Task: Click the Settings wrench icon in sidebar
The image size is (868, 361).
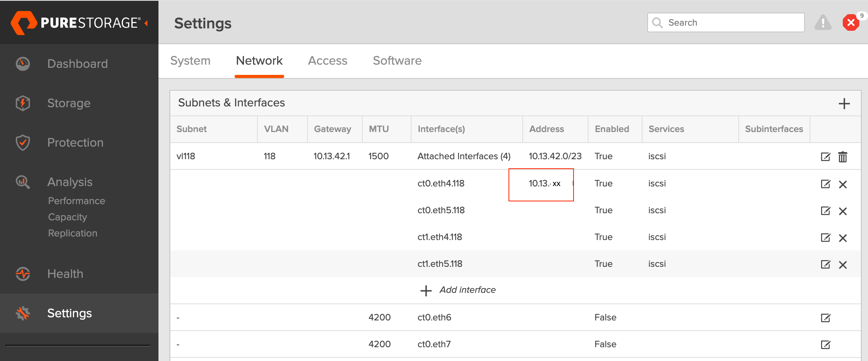Action: (22, 313)
